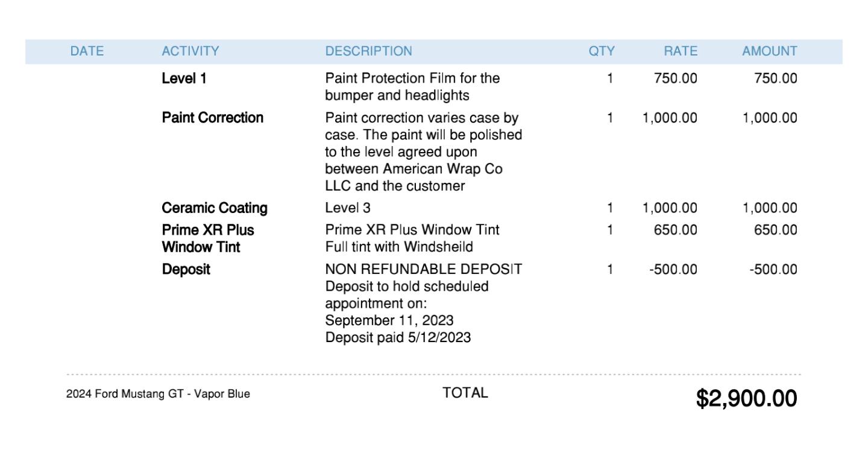This screenshot has height=467, width=868.
Task: Click the RATE column header
Action: 681,51
